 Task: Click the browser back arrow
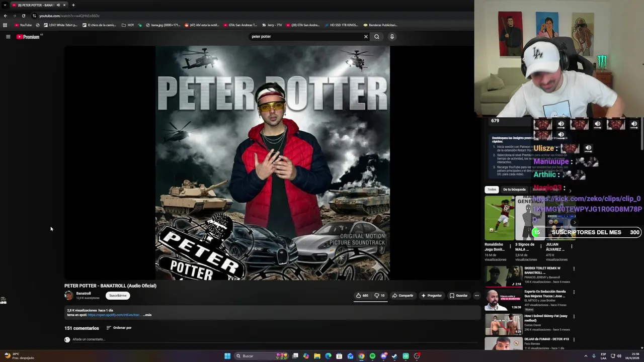coord(6,16)
